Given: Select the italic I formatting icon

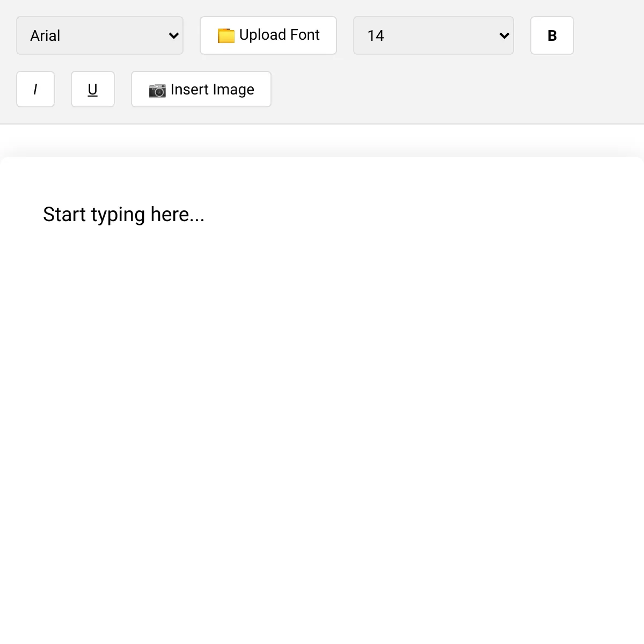Looking at the screenshot, I should (x=35, y=89).
